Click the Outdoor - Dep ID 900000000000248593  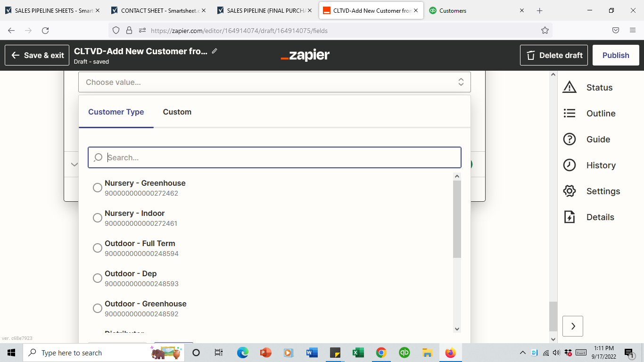click(141, 284)
